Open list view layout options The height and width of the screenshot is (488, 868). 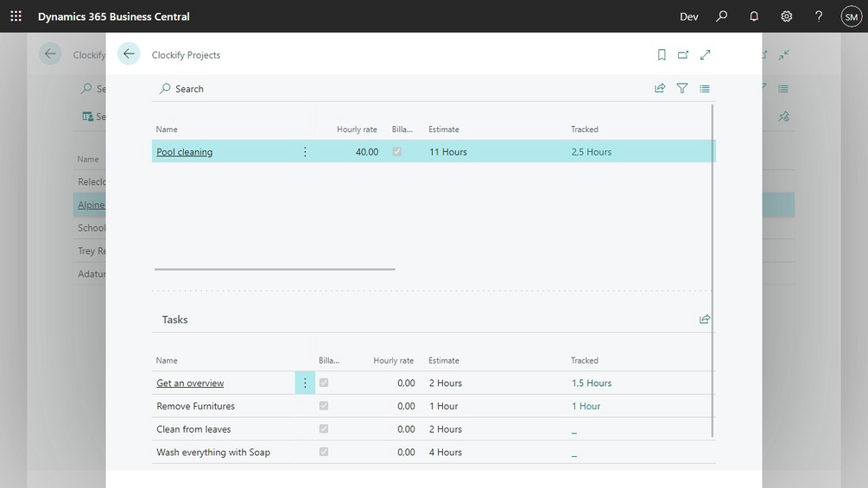[x=704, y=88]
